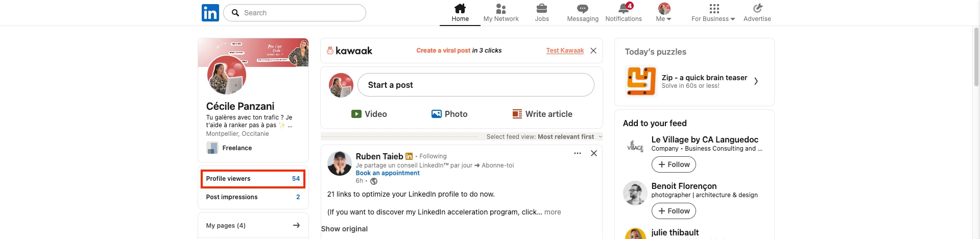Open Book an appointment link
Screen dimensions: 980x239
coord(388,173)
